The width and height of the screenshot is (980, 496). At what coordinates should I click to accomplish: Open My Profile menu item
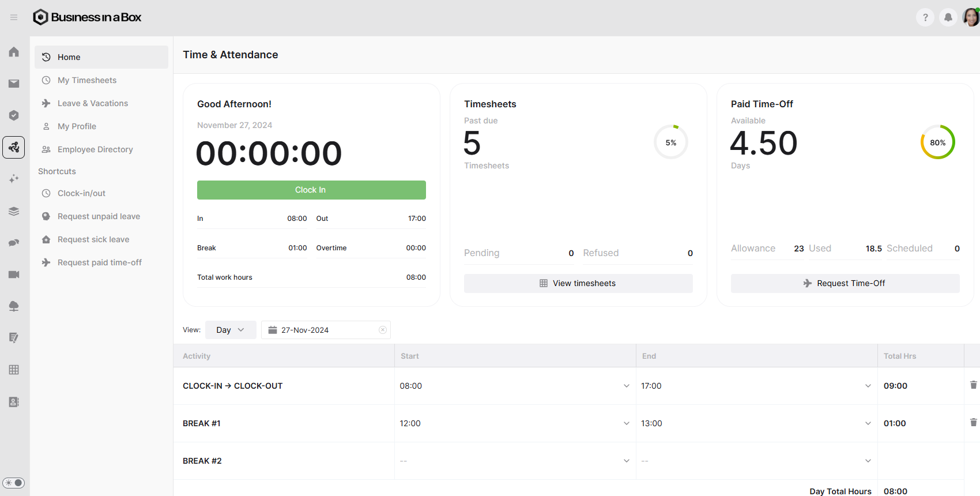(x=101, y=126)
